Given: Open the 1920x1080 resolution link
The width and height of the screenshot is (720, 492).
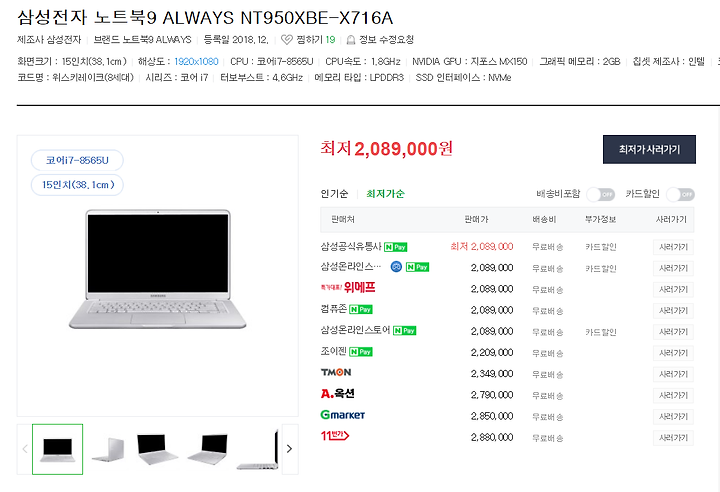Looking at the screenshot, I should pyautogui.click(x=196, y=62).
